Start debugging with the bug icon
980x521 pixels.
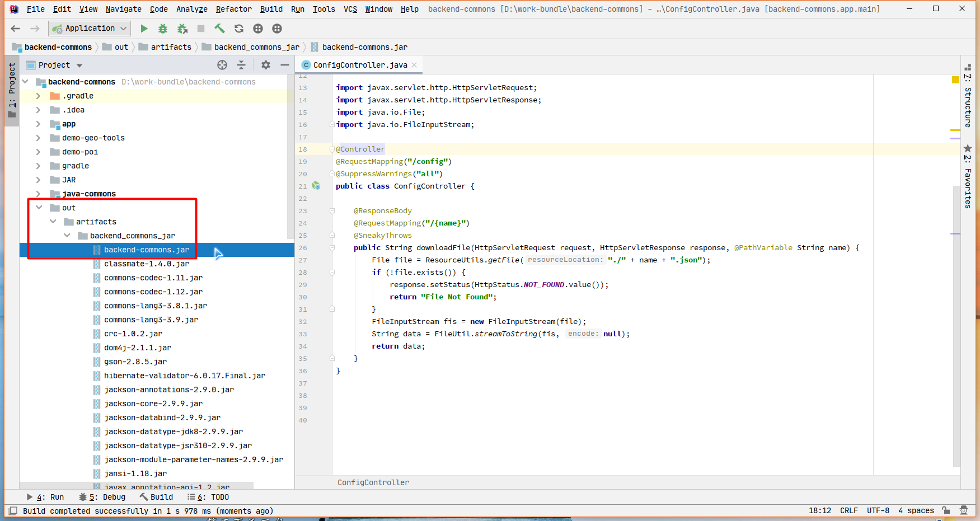pos(163,29)
